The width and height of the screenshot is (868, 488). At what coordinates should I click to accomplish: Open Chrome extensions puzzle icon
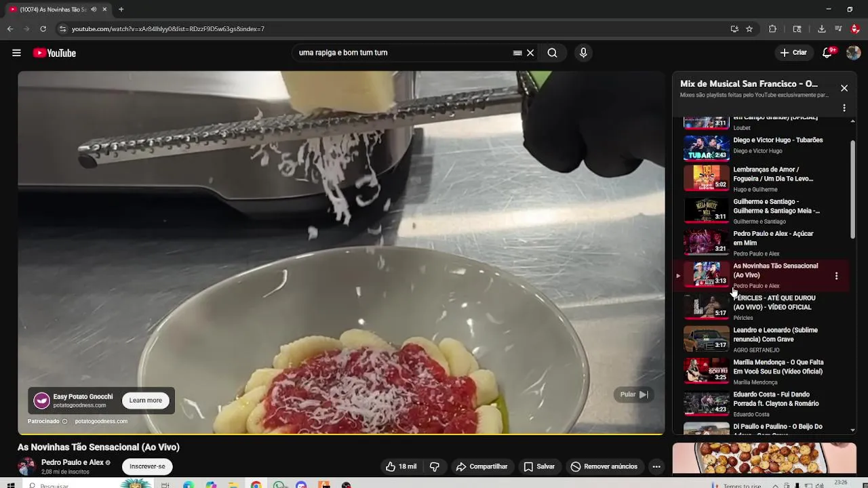[772, 29]
